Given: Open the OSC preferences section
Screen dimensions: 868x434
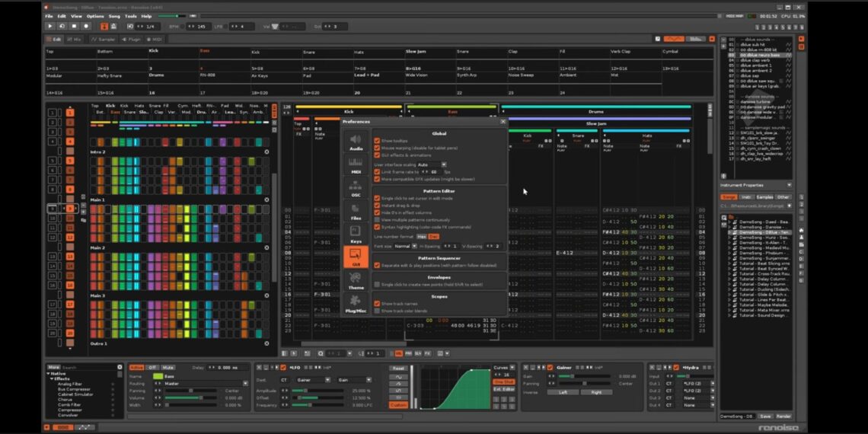Looking at the screenshot, I should pyautogui.click(x=356, y=188).
